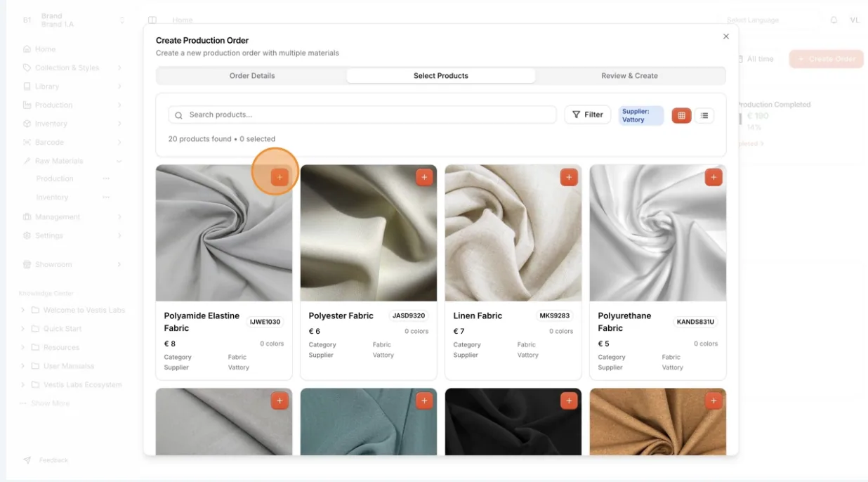This screenshot has width=868, height=482.
Task: Open Production under Raw Materials
Action: pos(55,178)
